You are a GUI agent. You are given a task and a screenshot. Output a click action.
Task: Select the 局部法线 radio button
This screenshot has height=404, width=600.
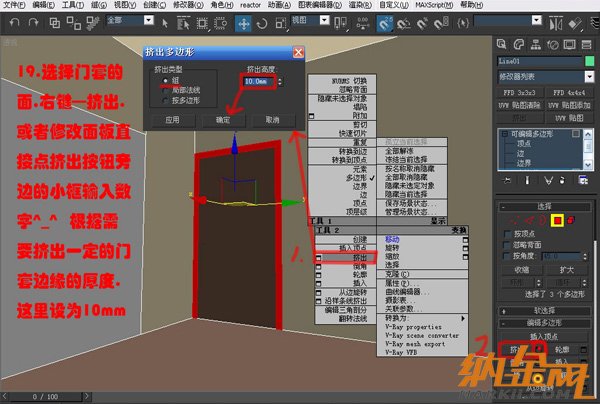tap(165, 90)
